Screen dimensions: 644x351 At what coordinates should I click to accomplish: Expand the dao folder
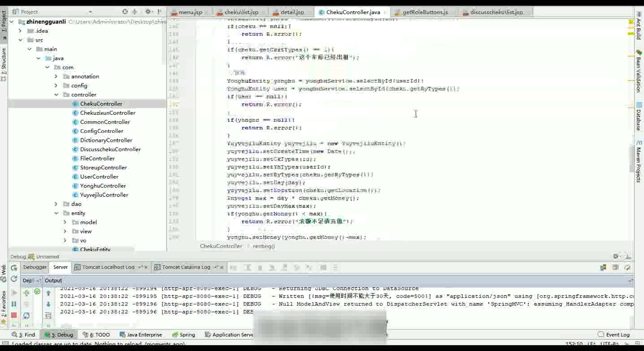click(x=56, y=204)
